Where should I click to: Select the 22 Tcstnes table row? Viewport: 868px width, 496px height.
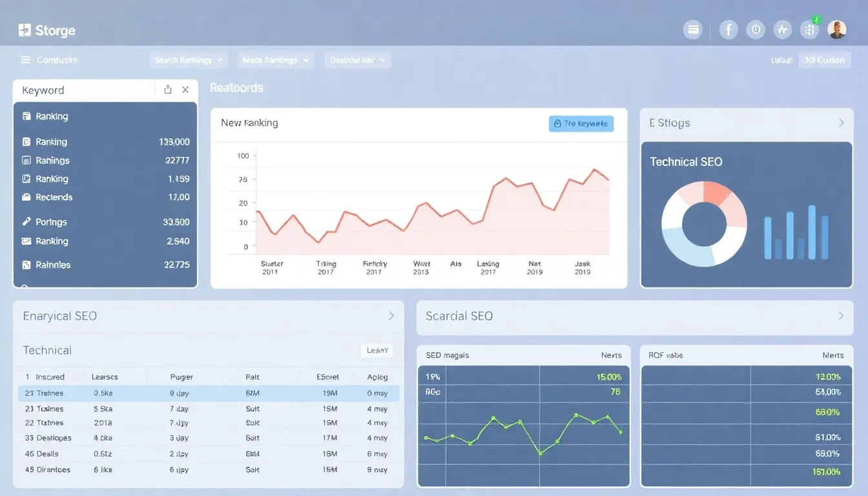tap(209, 423)
